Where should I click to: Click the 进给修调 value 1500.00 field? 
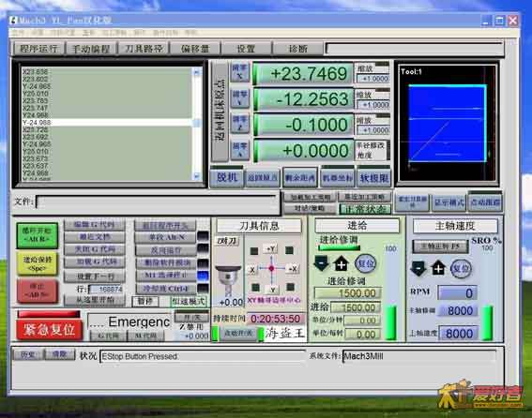pos(348,293)
